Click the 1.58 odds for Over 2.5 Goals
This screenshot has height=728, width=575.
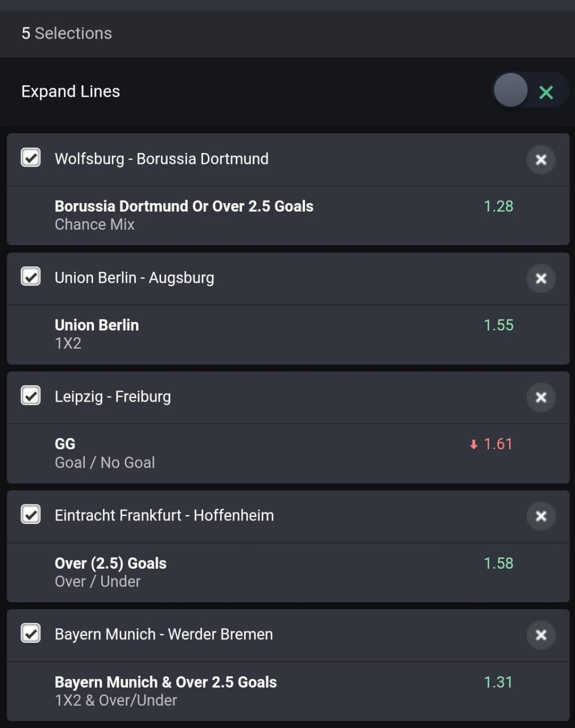499,563
